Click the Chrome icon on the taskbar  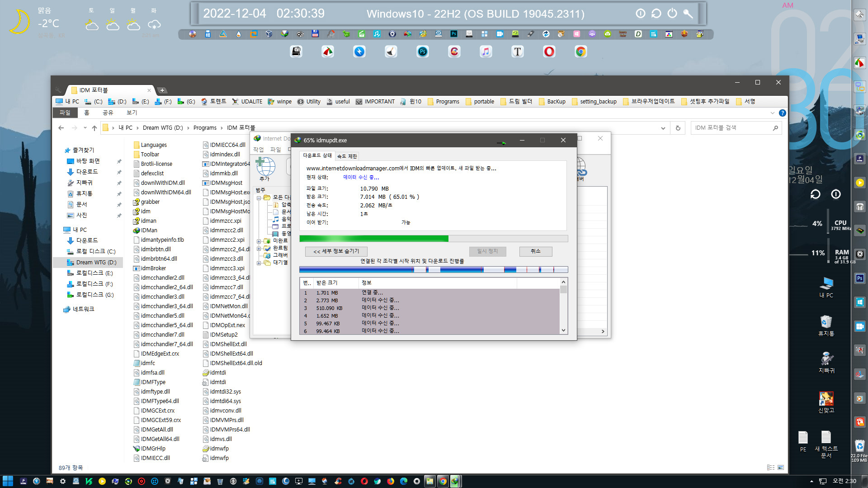tap(443, 481)
